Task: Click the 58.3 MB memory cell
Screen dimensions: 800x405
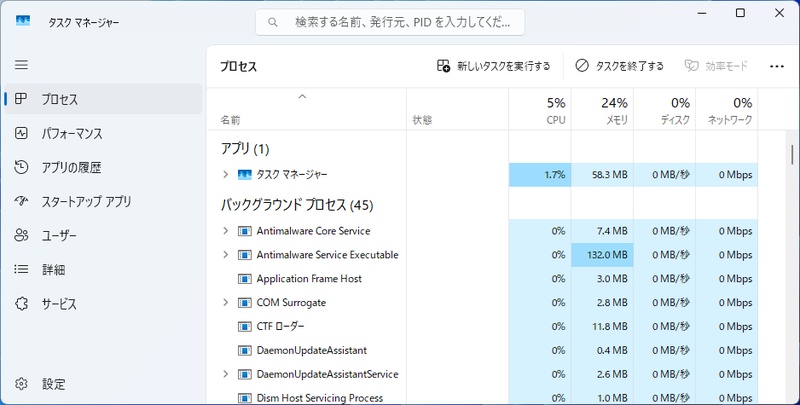Action: pos(602,174)
